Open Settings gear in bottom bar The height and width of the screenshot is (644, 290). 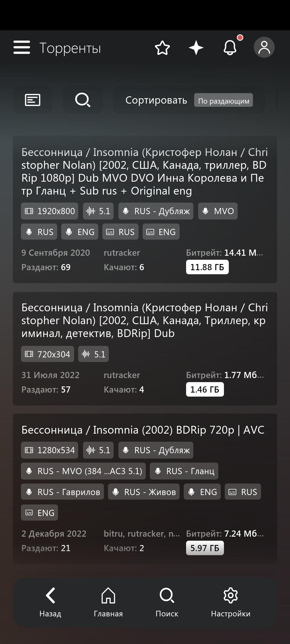pos(230,602)
